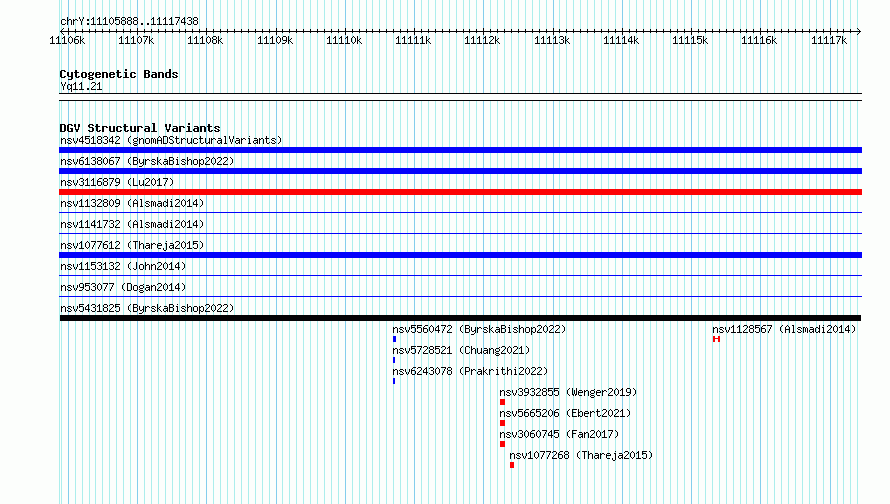Viewport: 890px width, 504px height.
Task: Click the 11107k ruler tick label
Action: [x=136, y=40]
